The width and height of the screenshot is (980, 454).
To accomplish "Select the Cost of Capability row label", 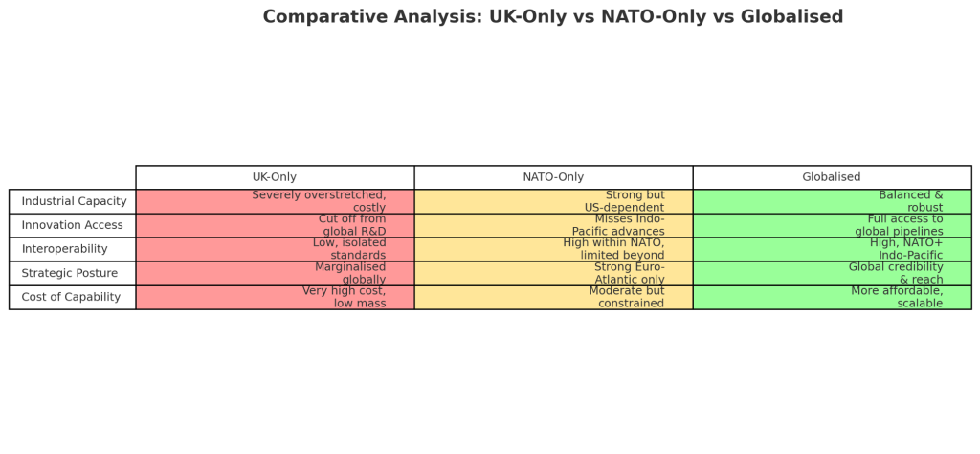I will (x=73, y=297).
